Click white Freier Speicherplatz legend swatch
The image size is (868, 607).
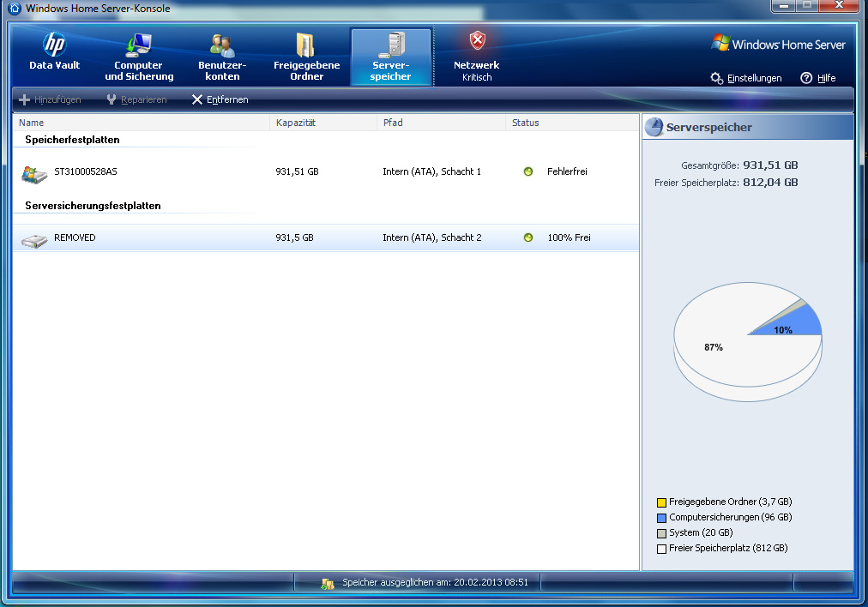click(661, 550)
